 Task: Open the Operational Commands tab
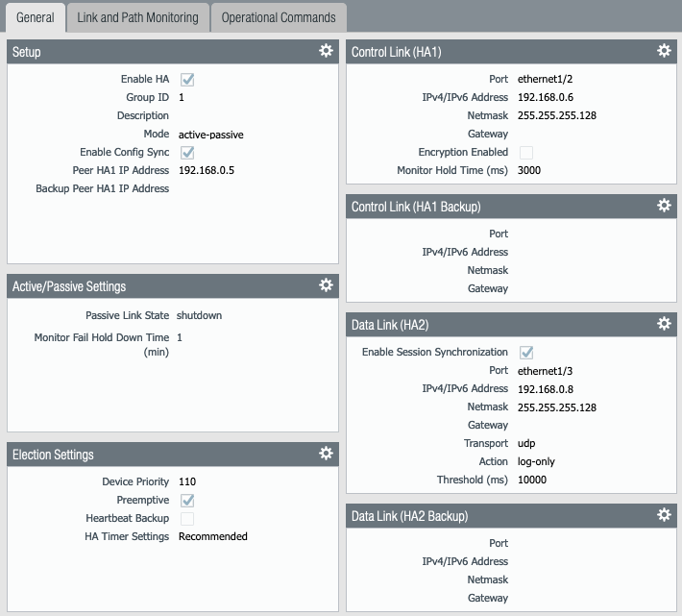coord(279,17)
